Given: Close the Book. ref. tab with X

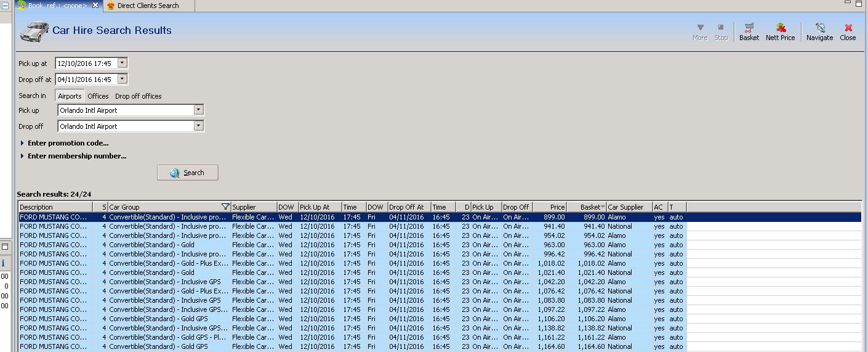Looking at the screenshot, I should pyautogui.click(x=95, y=6).
